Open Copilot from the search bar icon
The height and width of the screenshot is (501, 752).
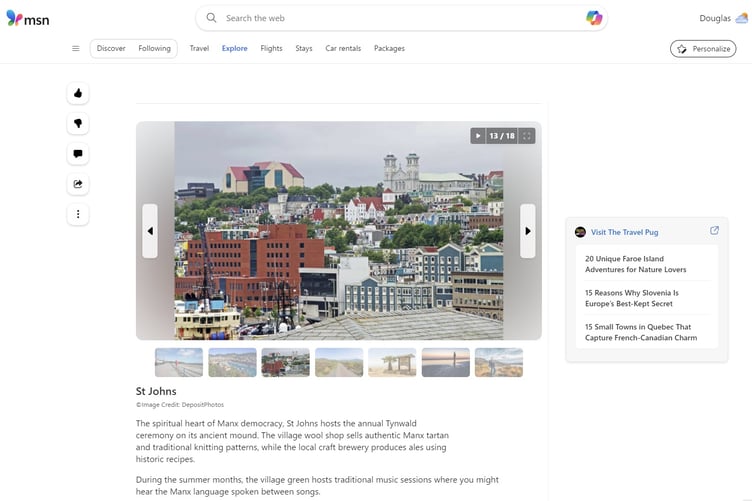(594, 18)
